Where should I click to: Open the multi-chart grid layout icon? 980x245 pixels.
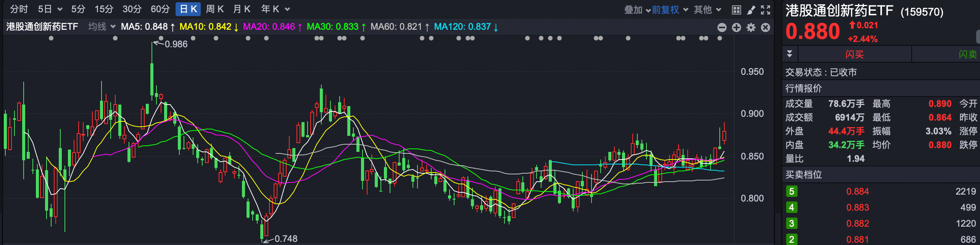[737, 10]
